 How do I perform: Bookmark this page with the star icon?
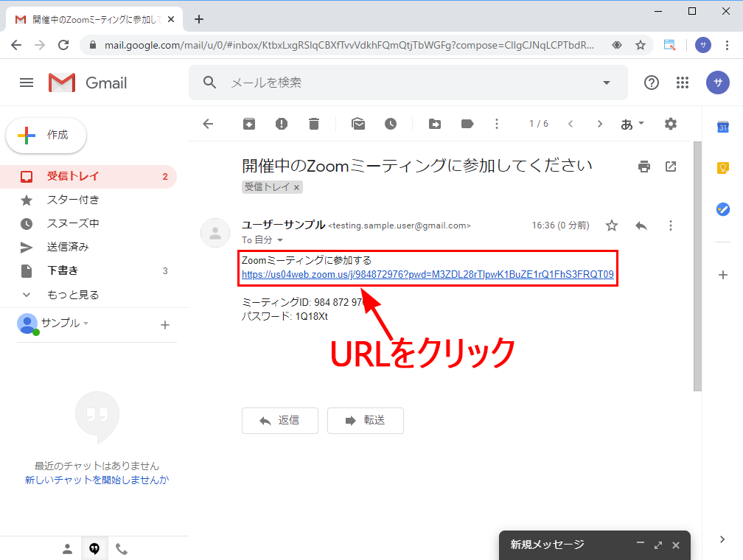coord(641,45)
